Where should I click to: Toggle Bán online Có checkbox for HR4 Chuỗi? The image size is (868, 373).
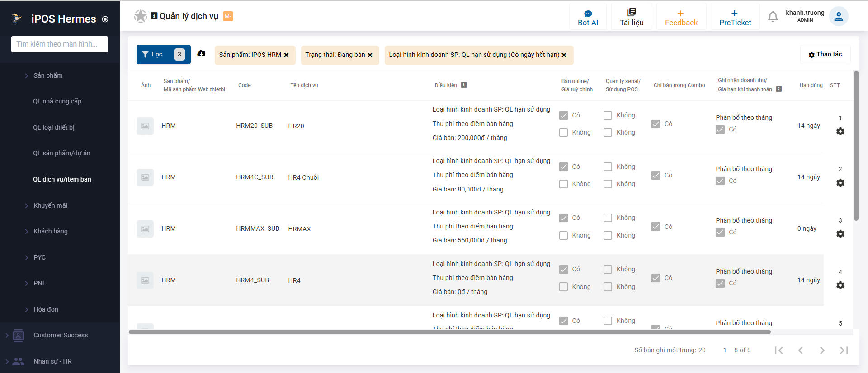click(563, 167)
